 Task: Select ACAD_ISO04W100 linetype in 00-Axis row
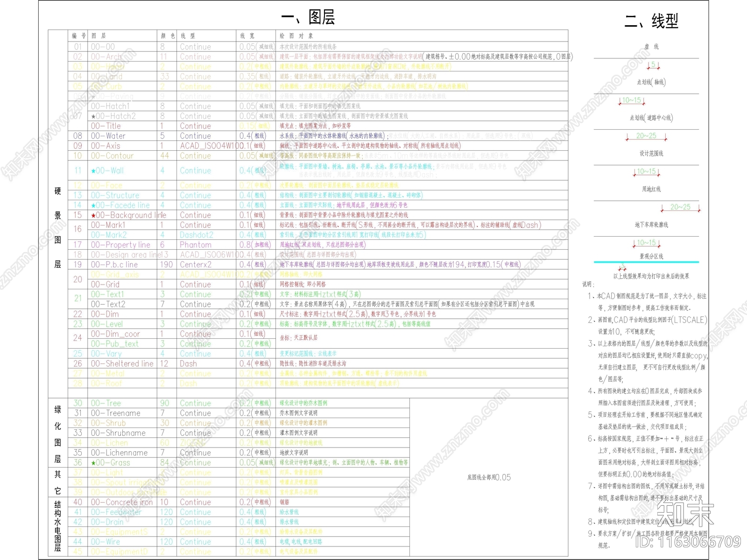coord(210,146)
